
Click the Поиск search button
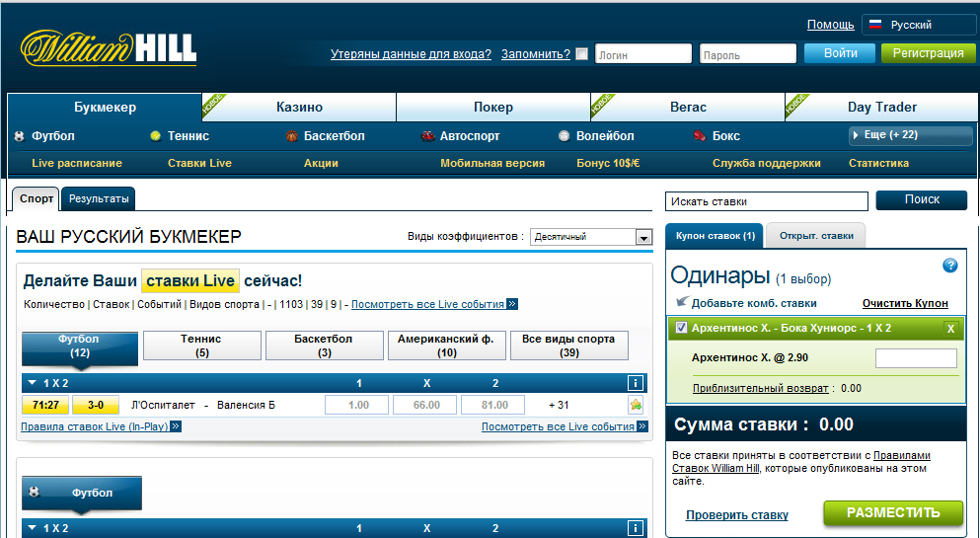(x=922, y=200)
